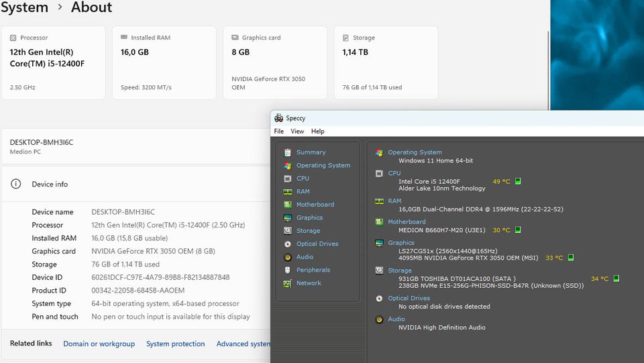The width and height of the screenshot is (644, 363).
Task: Click the speaker icon beside Audio summary heading
Action: click(x=379, y=319)
